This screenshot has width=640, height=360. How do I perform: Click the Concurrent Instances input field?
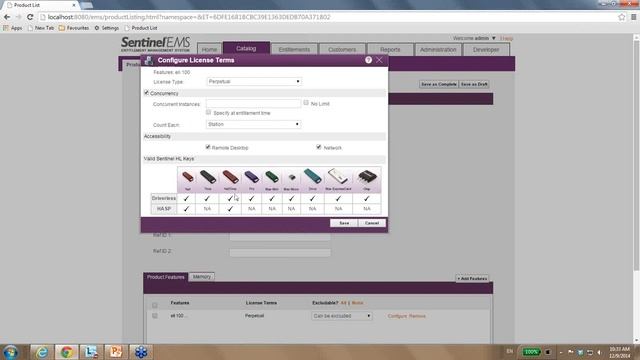point(253,104)
